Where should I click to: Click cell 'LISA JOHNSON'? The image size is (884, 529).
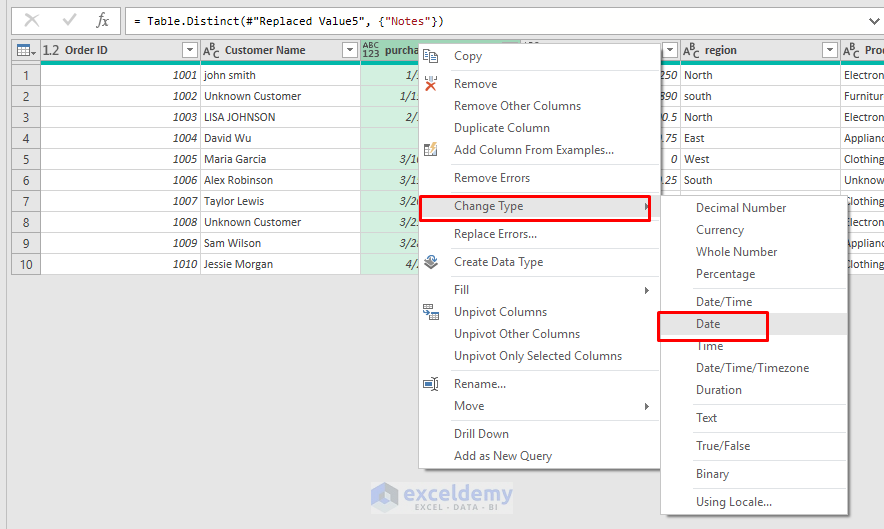click(280, 117)
